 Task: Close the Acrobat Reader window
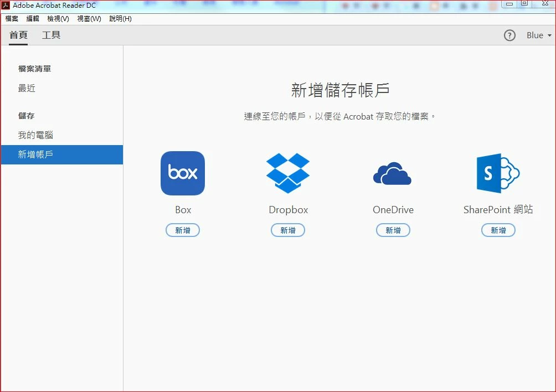tap(545, 4)
